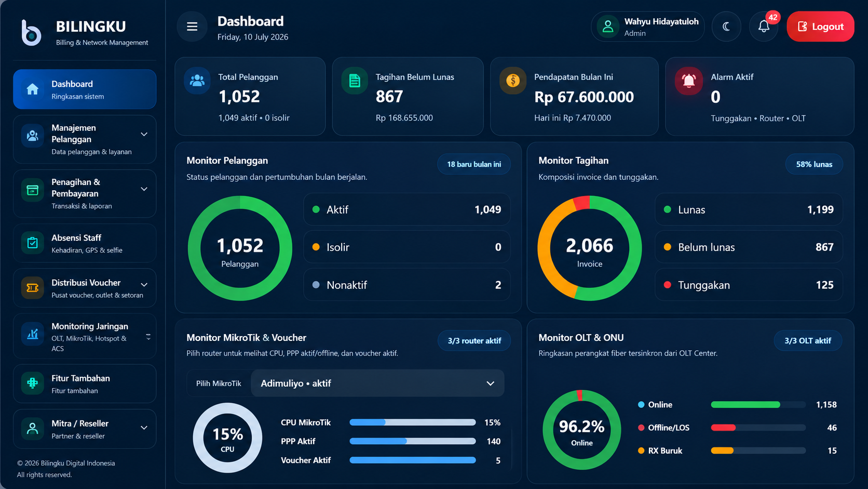868x489 pixels.
Task: Click Tagihan Belum Lunas document icon
Action: tap(355, 81)
